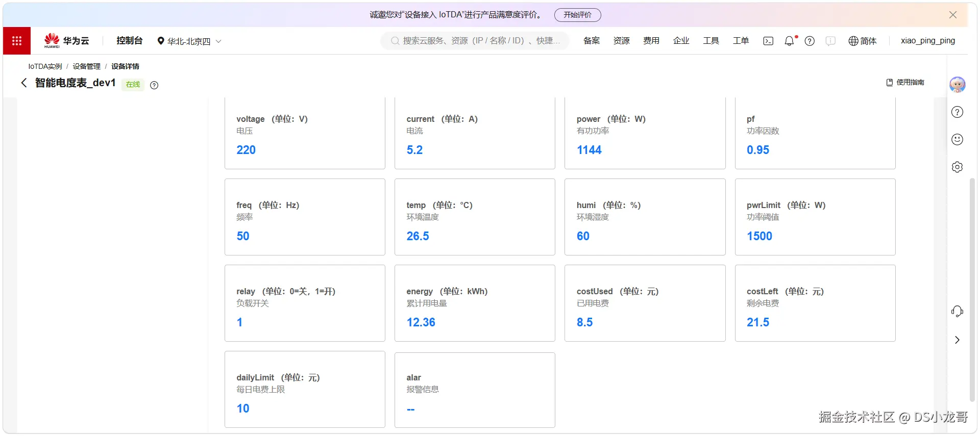This screenshot has height=436, width=980.
Task: Open the 使用指南 guide link
Action: tap(905, 82)
